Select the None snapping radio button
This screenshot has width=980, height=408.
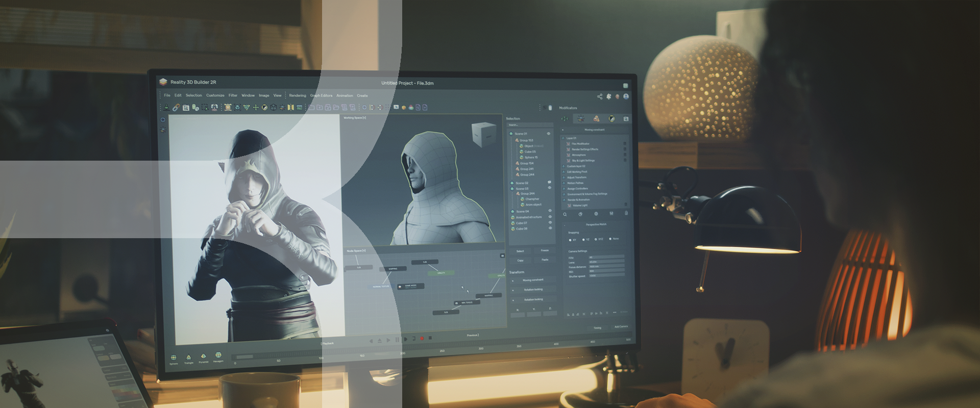click(x=610, y=239)
